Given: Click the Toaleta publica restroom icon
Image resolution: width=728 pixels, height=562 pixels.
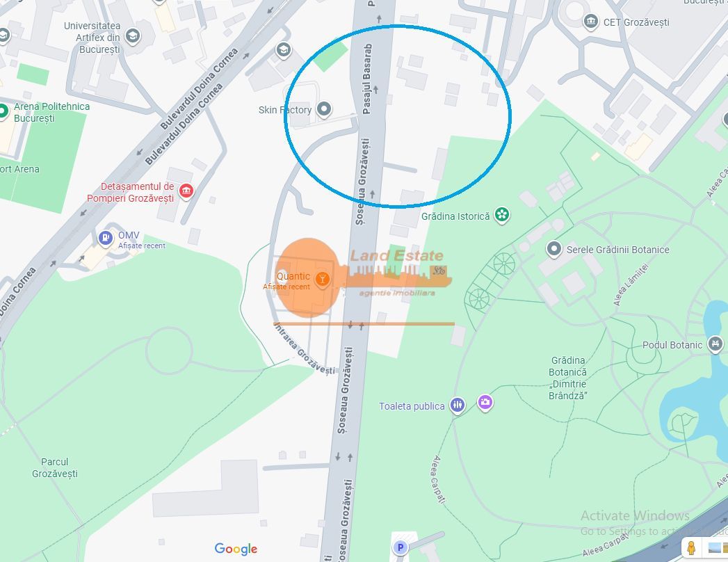Looking at the screenshot, I should pyautogui.click(x=458, y=405).
